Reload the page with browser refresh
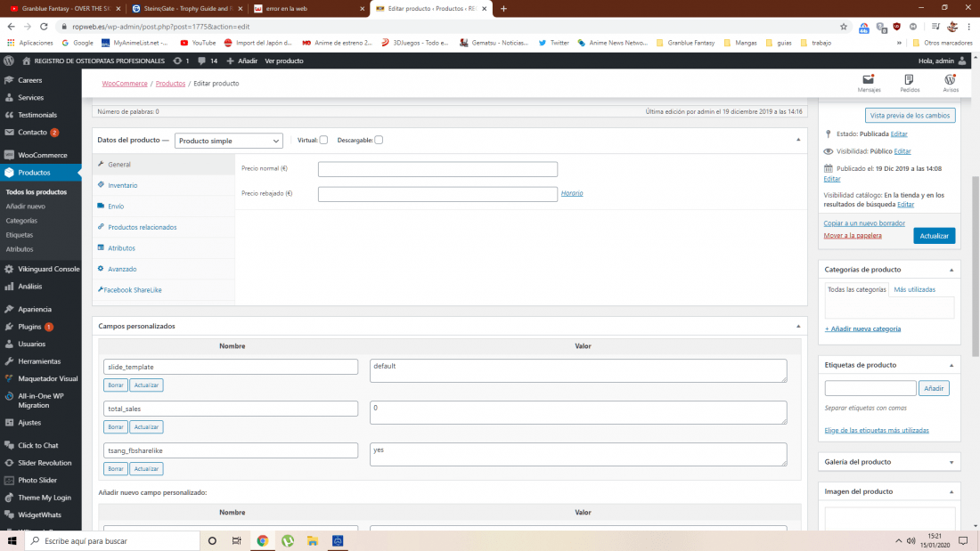This screenshot has height=551, width=980. [x=44, y=26]
